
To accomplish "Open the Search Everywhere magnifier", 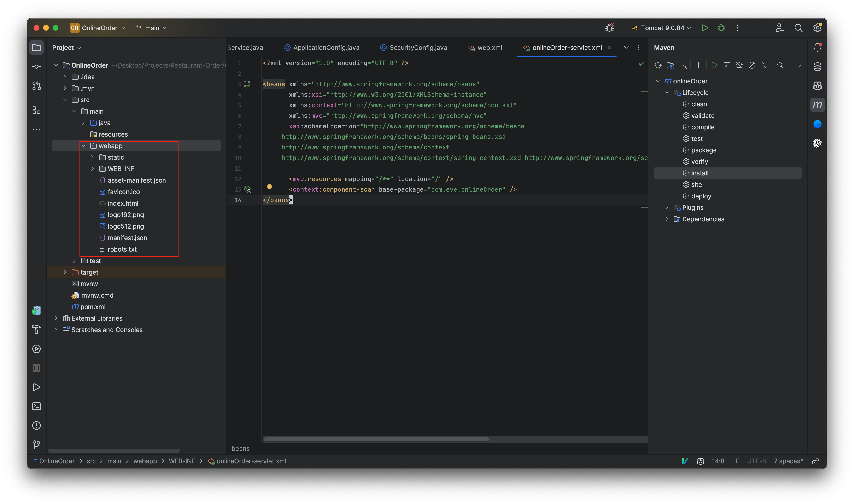I will click(x=799, y=28).
